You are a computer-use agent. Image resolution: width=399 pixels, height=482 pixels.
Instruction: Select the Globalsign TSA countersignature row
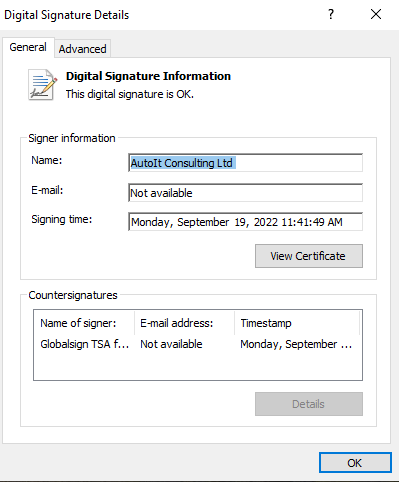(198, 344)
